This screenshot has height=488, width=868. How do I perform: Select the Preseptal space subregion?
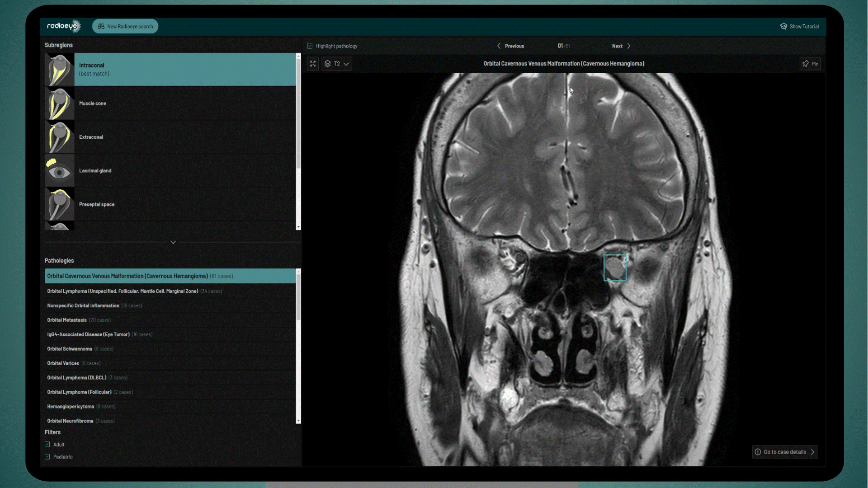point(170,204)
